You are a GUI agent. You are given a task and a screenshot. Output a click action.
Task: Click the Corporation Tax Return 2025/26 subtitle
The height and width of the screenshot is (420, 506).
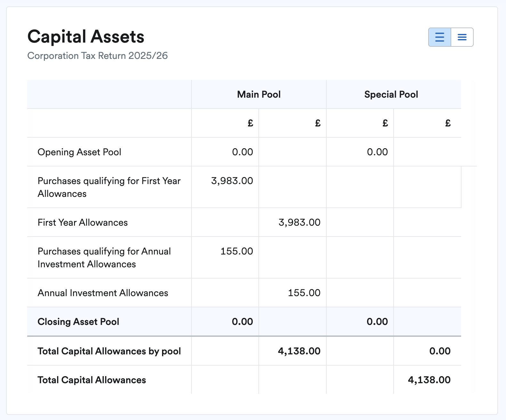[x=97, y=56]
